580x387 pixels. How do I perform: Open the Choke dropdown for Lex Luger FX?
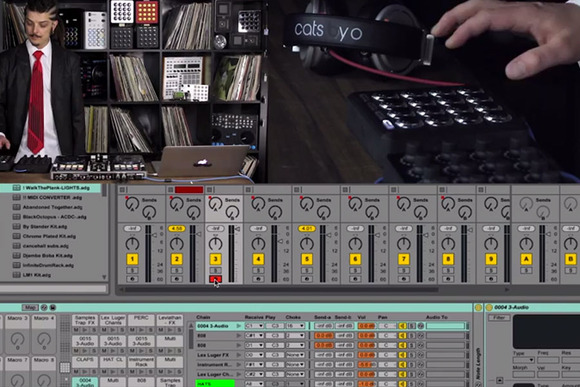coord(295,355)
